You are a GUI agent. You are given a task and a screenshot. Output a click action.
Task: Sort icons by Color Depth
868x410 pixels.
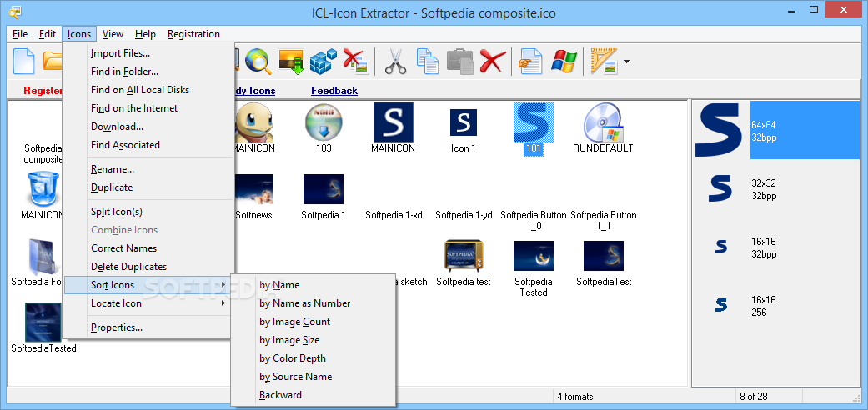[x=314, y=358]
